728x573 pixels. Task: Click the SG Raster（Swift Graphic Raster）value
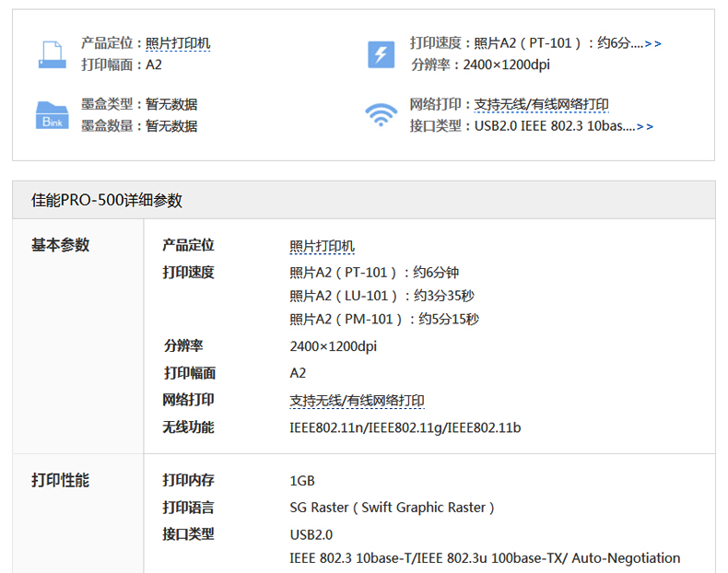(393, 508)
